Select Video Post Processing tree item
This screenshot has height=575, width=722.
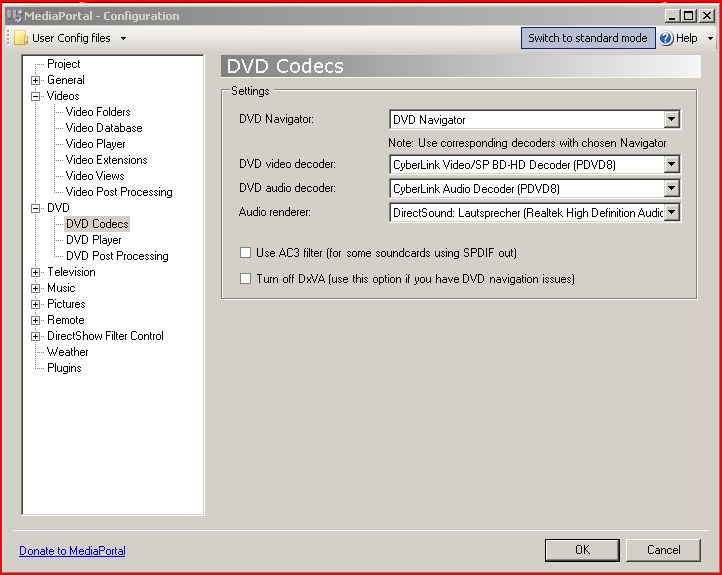point(119,192)
